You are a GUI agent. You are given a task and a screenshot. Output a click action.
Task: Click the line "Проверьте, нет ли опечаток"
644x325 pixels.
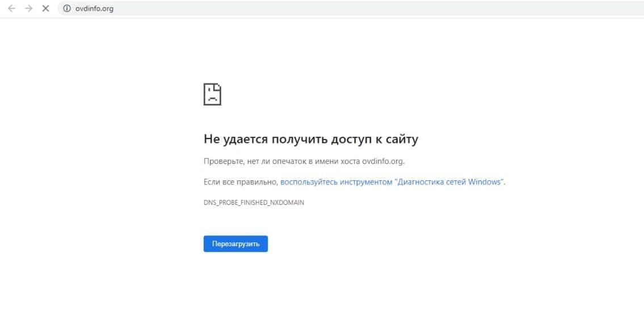304,161
